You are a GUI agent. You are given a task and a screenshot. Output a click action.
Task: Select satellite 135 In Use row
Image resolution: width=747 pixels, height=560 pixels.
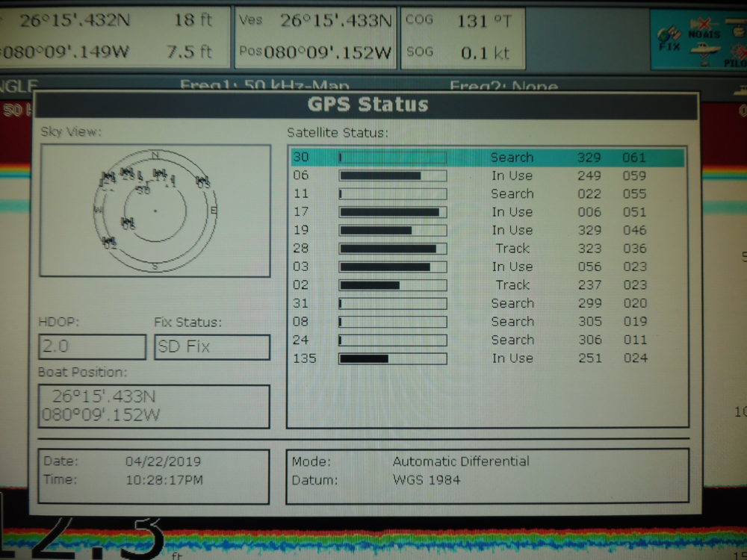point(487,358)
